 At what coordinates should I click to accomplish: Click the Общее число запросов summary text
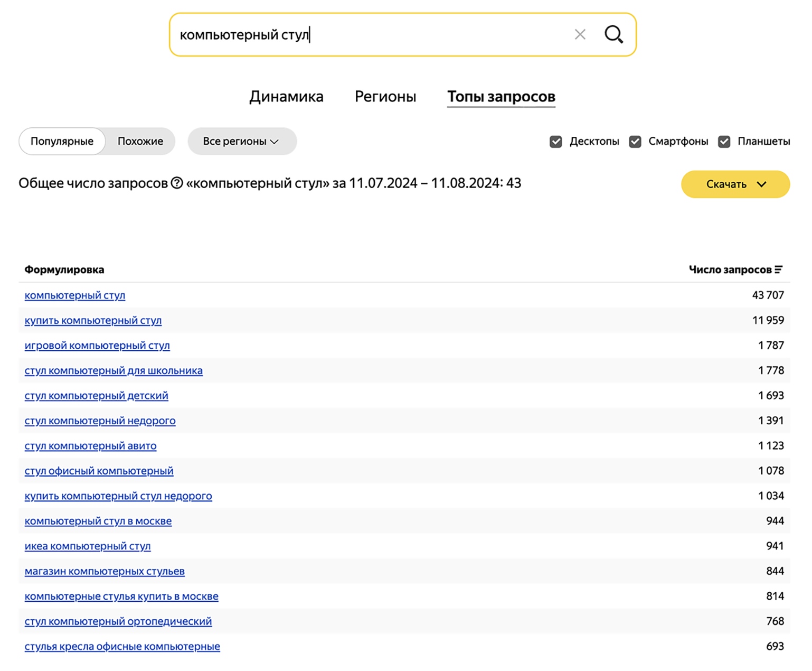[270, 183]
